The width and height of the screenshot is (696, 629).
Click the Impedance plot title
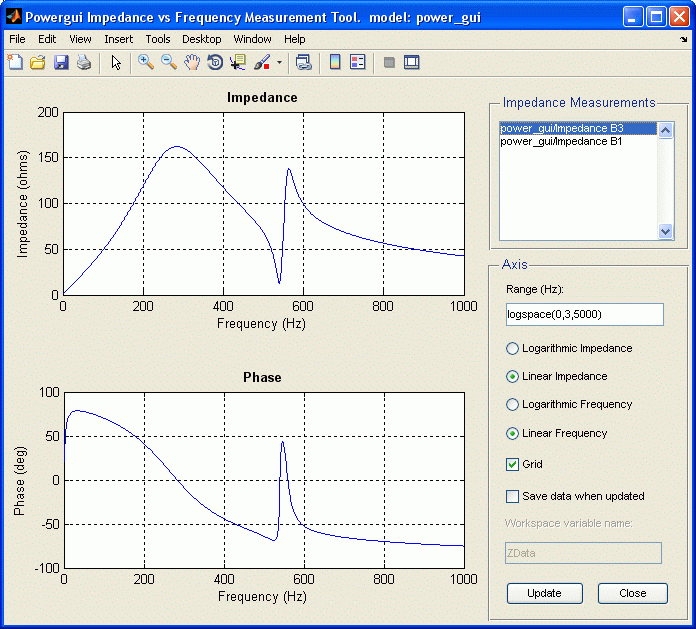[262, 98]
